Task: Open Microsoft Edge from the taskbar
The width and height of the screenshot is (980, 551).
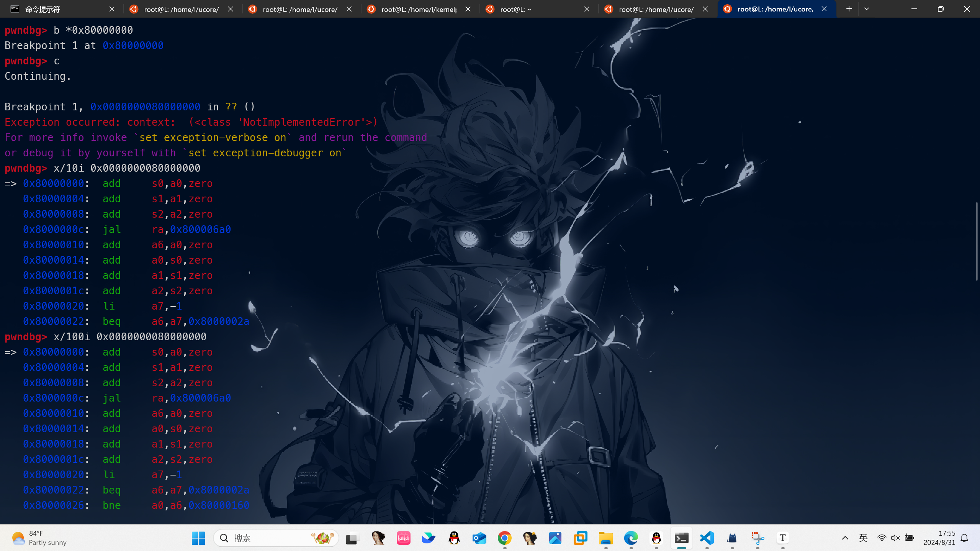Action: [631, 538]
